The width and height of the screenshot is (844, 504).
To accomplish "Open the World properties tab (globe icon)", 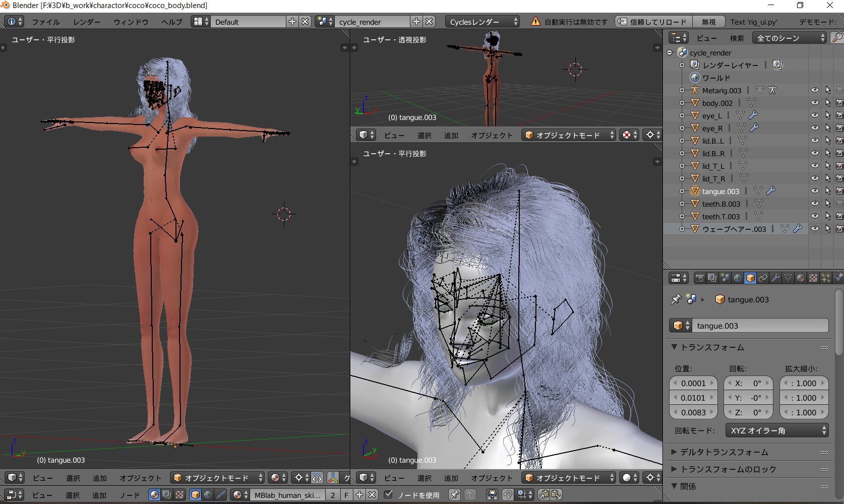I will pos(738,278).
